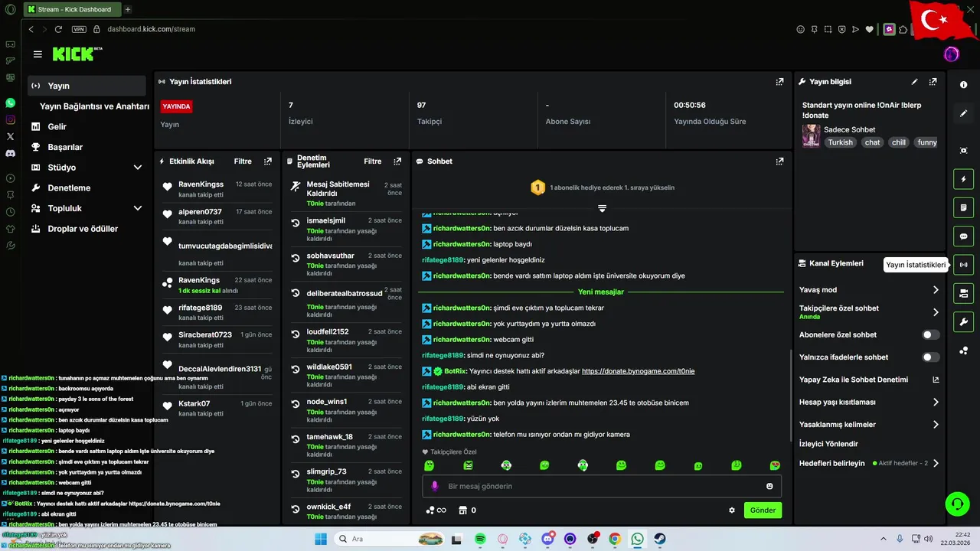The image size is (980, 551).
Task: Pop out the Etkinlik Akışı panel
Action: coord(267,161)
